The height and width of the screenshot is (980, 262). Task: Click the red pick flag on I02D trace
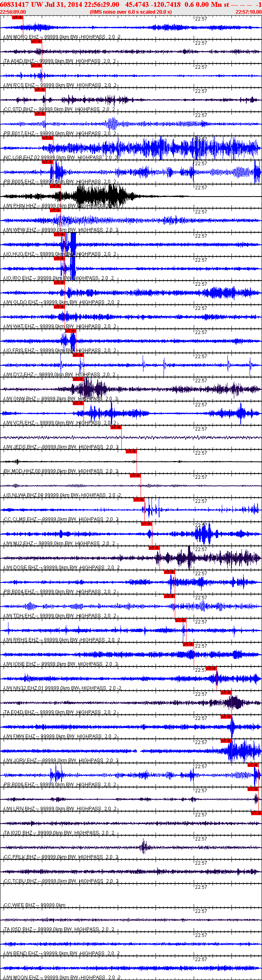click(256, 813)
